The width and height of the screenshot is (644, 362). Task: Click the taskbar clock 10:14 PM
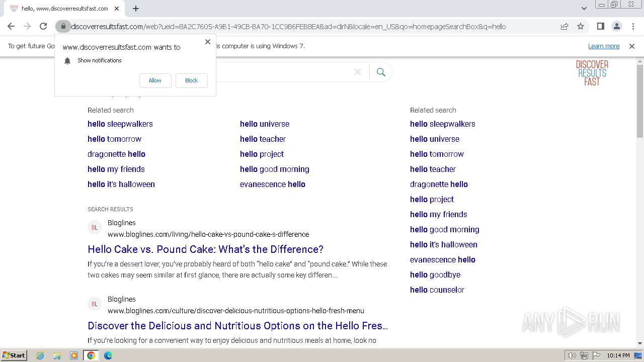pyautogui.click(x=618, y=355)
